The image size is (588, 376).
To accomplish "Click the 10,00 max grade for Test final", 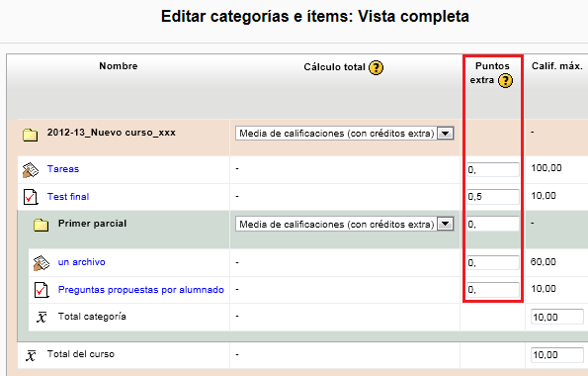I will tap(544, 196).
